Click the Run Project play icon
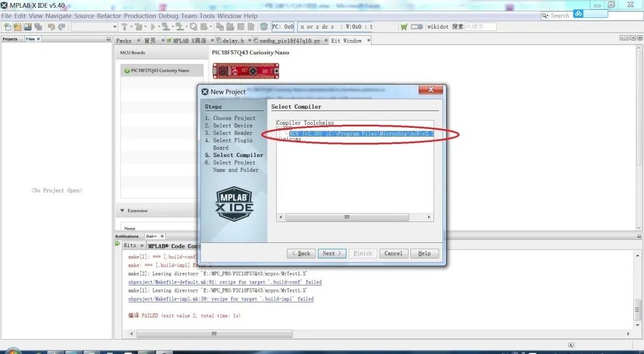644x354 pixels. pyautogui.click(x=153, y=27)
